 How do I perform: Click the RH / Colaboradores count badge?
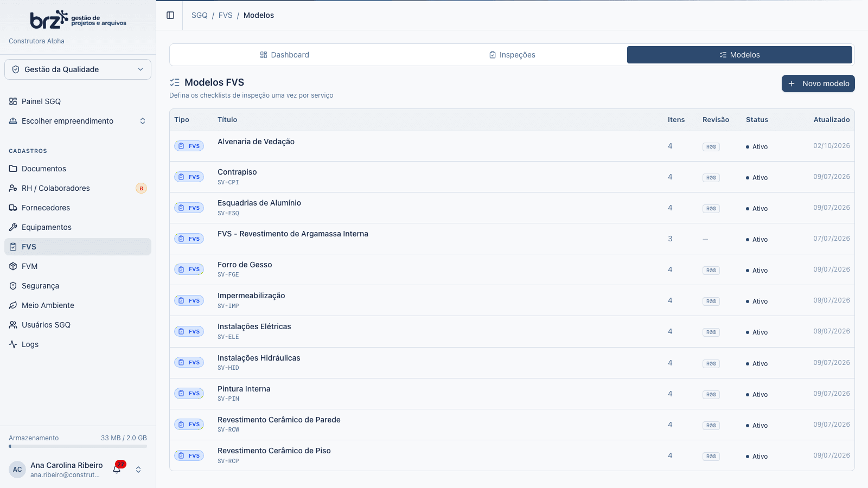[141, 188]
